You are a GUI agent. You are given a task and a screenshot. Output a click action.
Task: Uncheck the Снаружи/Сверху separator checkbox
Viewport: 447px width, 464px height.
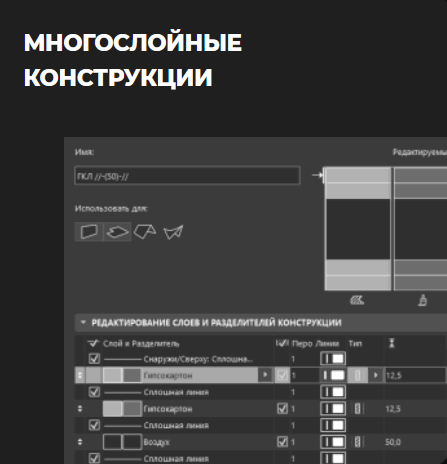(x=94, y=359)
